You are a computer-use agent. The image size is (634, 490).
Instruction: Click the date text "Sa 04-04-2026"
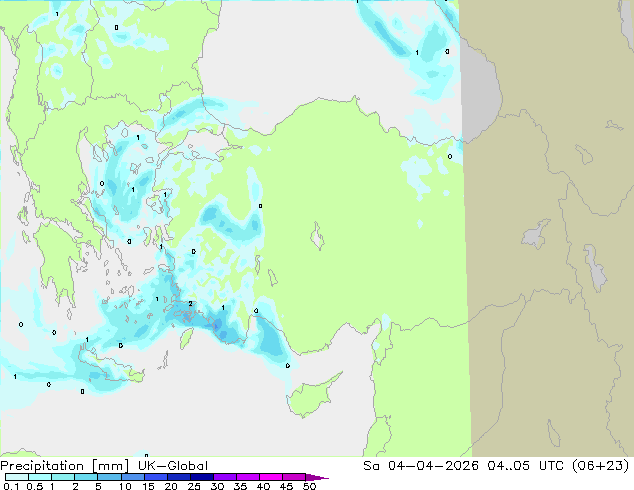(421, 466)
